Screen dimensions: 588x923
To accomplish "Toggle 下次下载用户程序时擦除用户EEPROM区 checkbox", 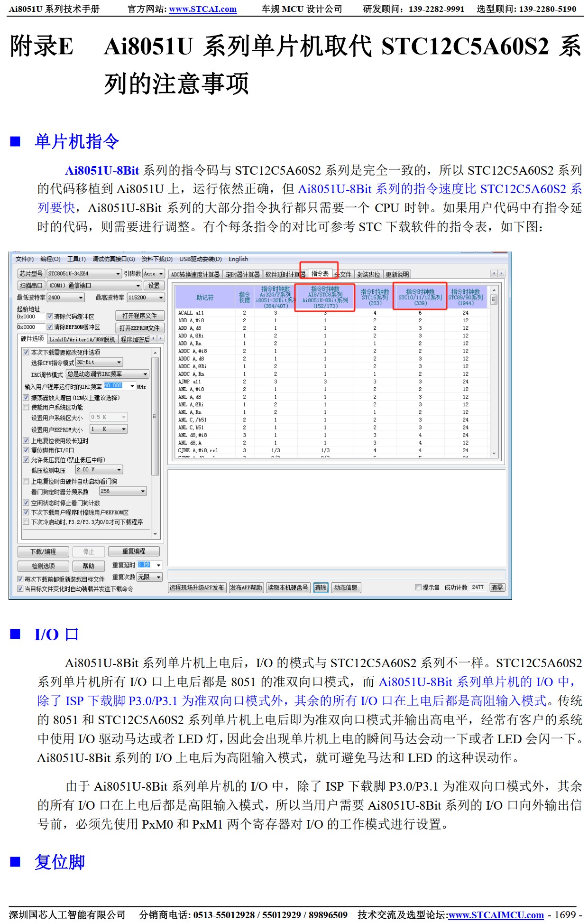I will [x=26, y=513].
